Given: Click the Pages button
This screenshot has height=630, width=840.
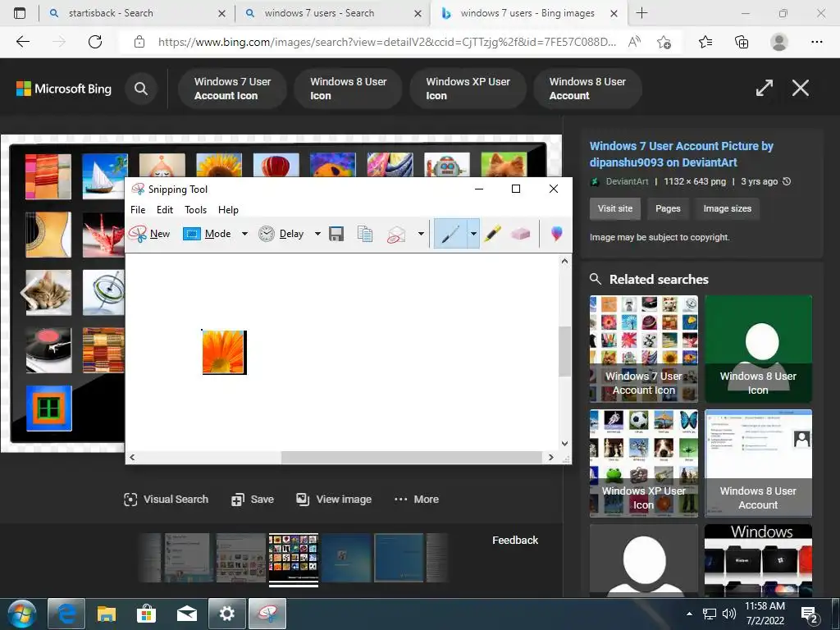Looking at the screenshot, I should coord(668,209).
